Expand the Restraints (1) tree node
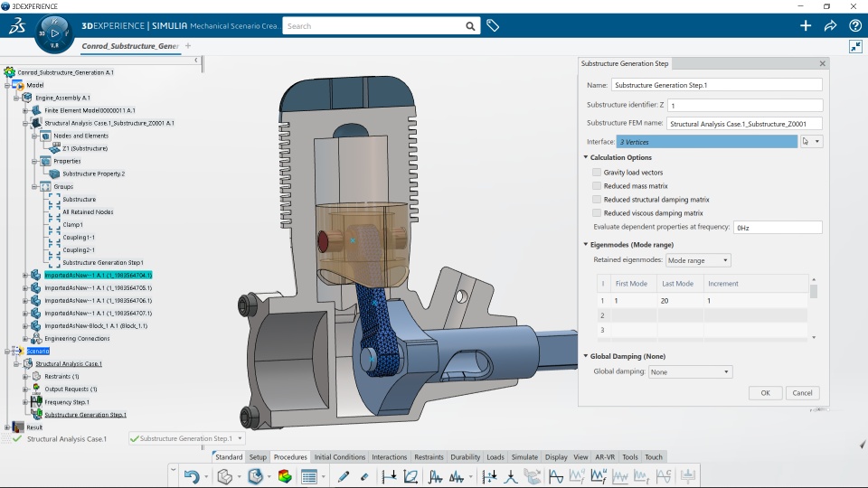The height and width of the screenshot is (488, 868). coord(25,376)
